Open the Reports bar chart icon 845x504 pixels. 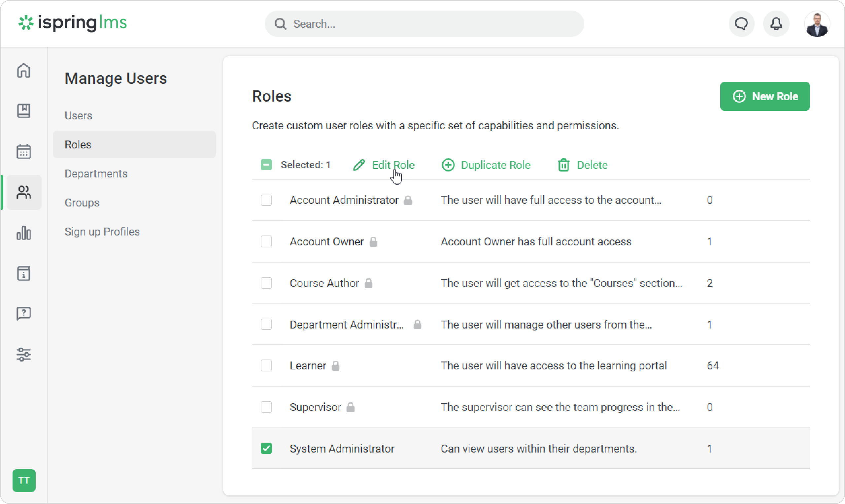[x=24, y=233]
